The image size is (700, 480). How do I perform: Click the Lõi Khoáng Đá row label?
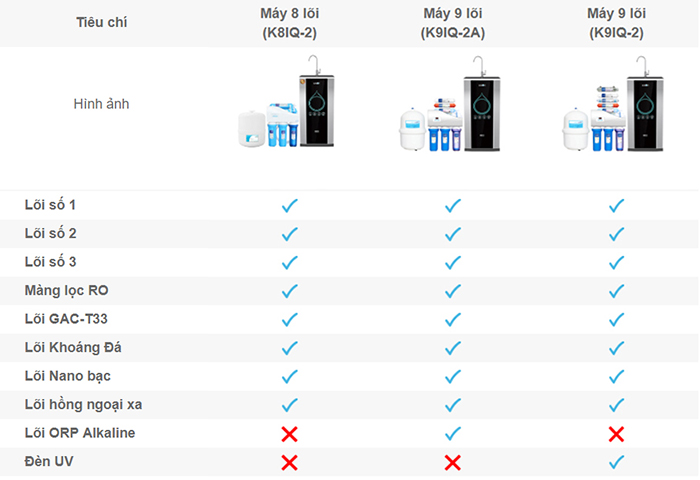pos(73,347)
